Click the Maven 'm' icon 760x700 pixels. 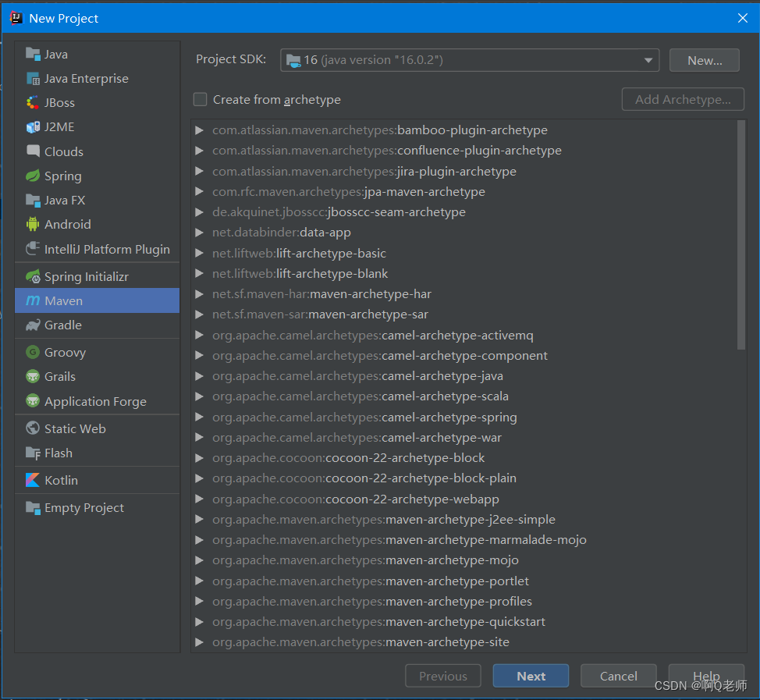point(33,300)
